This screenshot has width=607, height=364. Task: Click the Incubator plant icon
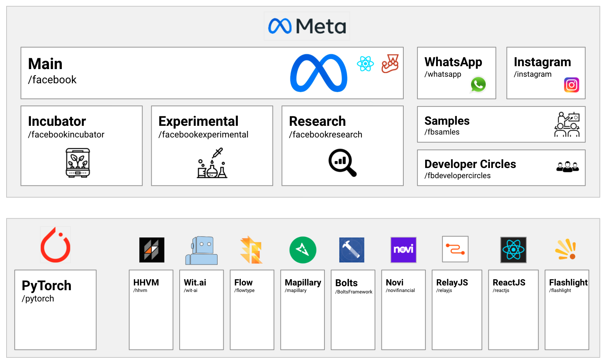click(78, 163)
